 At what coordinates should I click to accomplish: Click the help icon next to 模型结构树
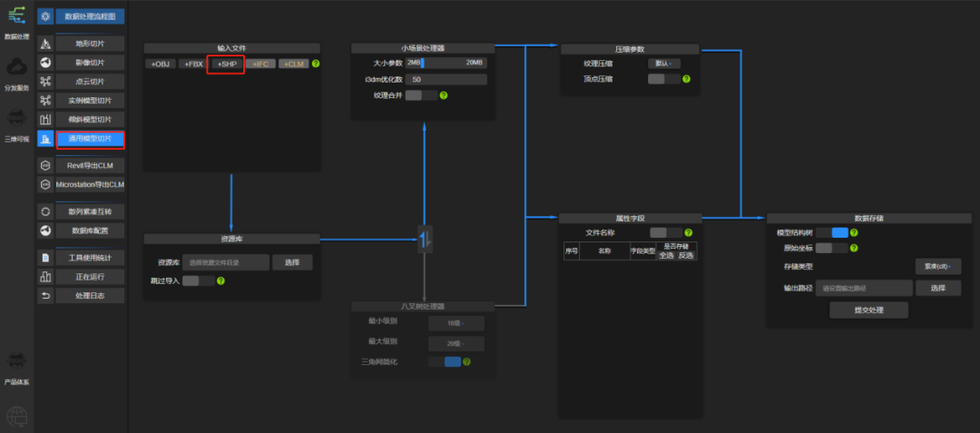tap(854, 232)
